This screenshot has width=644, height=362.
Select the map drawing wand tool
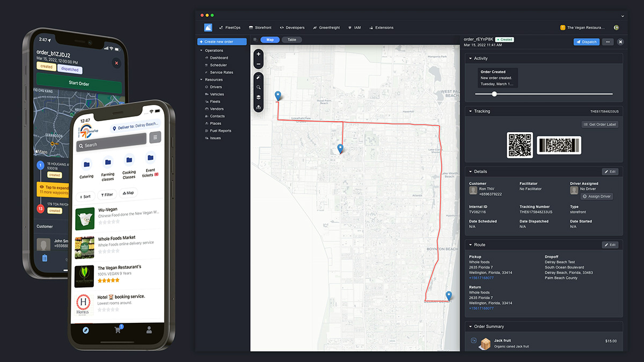[259, 77]
